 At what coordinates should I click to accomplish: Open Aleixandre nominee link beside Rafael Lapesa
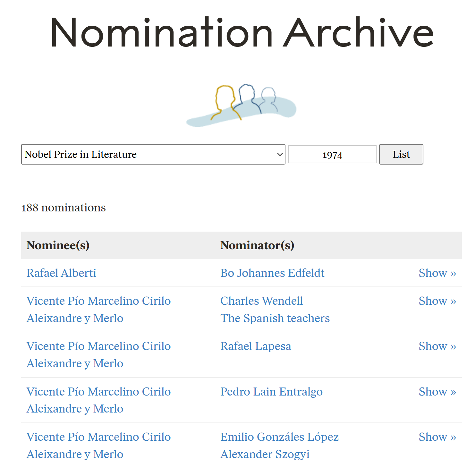click(98, 354)
